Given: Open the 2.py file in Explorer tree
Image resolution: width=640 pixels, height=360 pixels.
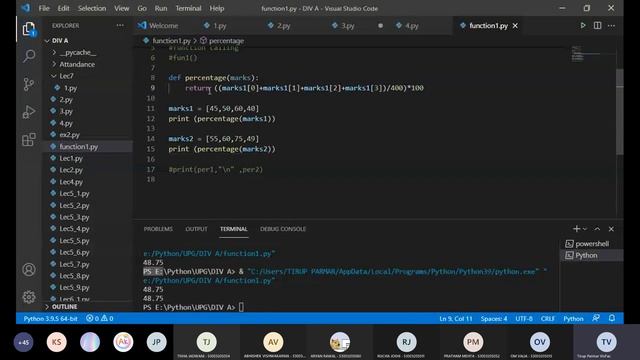Looking at the screenshot, I should click(66, 100).
